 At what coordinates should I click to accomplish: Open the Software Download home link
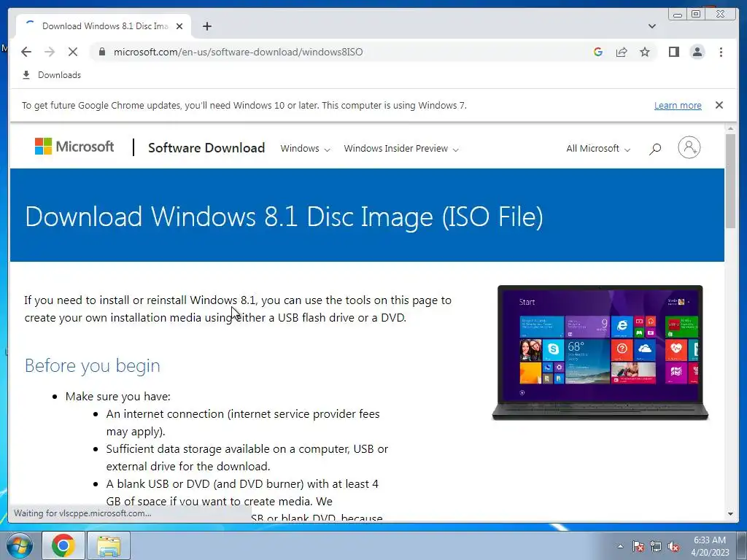206,147
